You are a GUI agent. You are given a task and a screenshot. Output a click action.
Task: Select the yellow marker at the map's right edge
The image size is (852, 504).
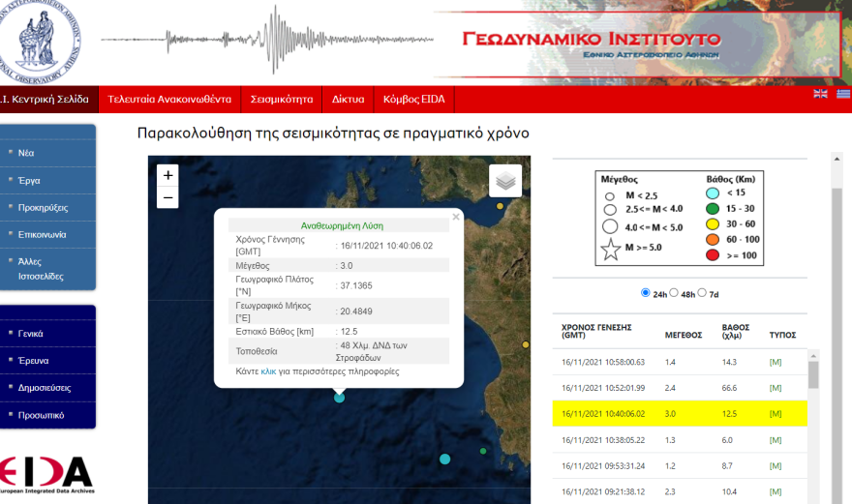[526, 344]
